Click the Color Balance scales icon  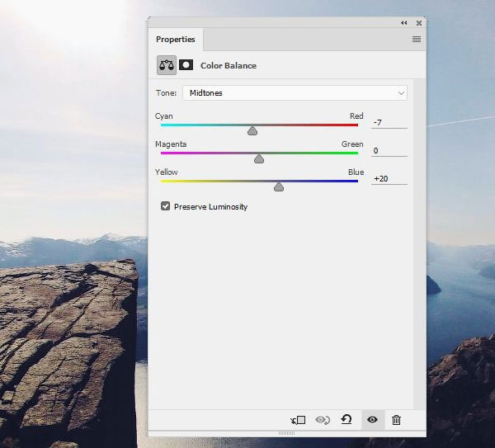167,65
